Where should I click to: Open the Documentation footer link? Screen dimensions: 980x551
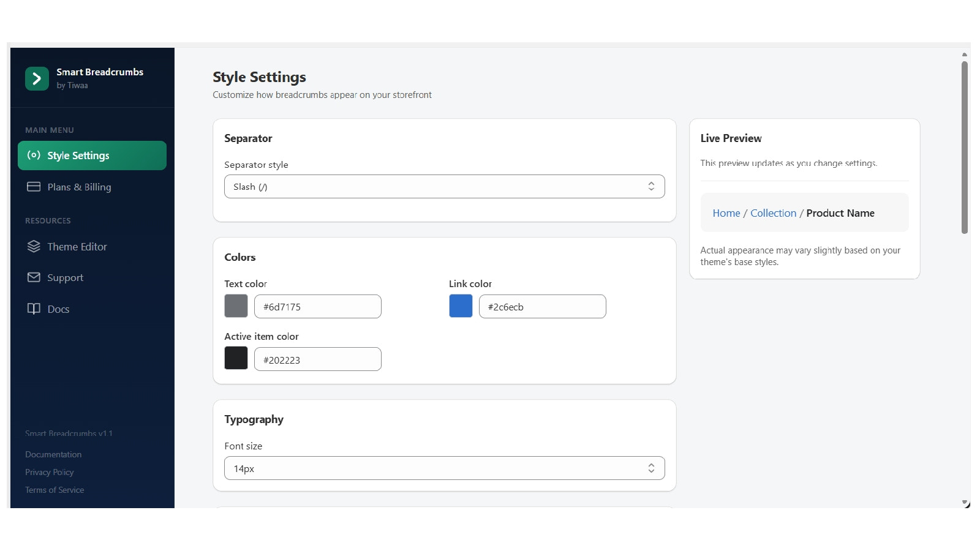(x=53, y=454)
